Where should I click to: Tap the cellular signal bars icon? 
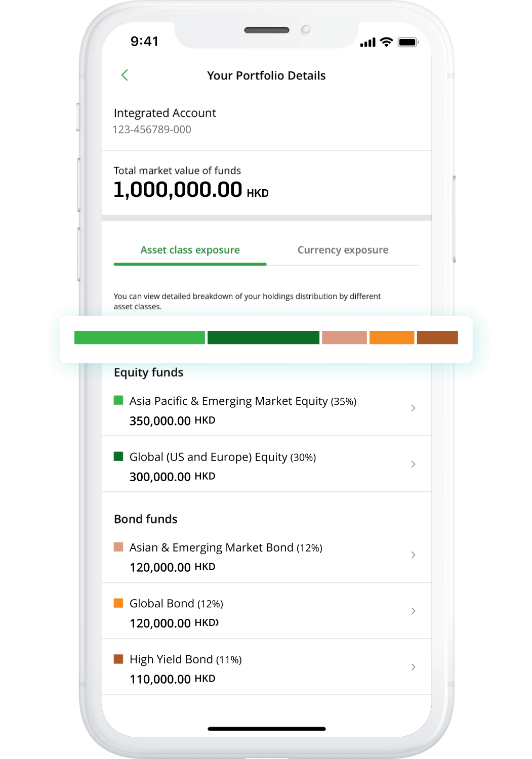point(368,43)
